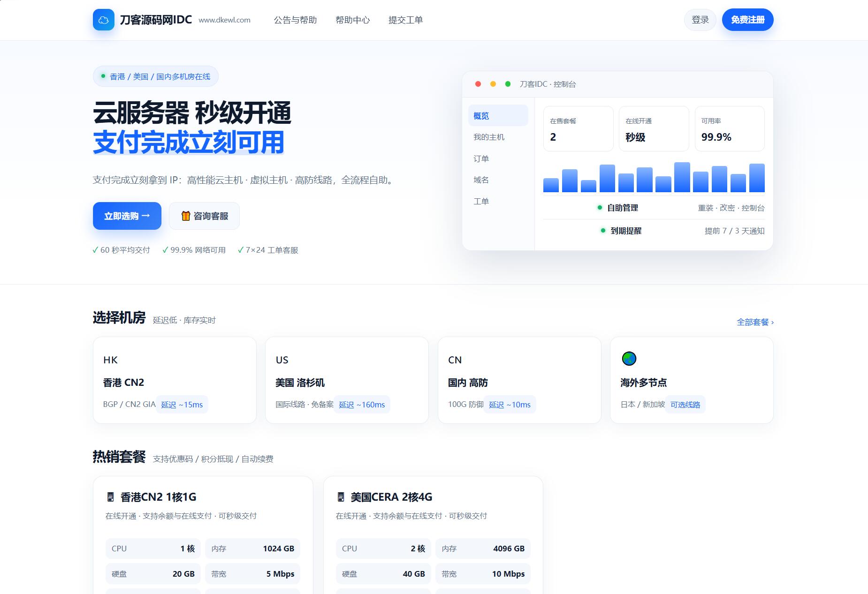Click the 延迟 ~15ms badge
Viewport: 868px width, 594px height.
click(x=182, y=405)
